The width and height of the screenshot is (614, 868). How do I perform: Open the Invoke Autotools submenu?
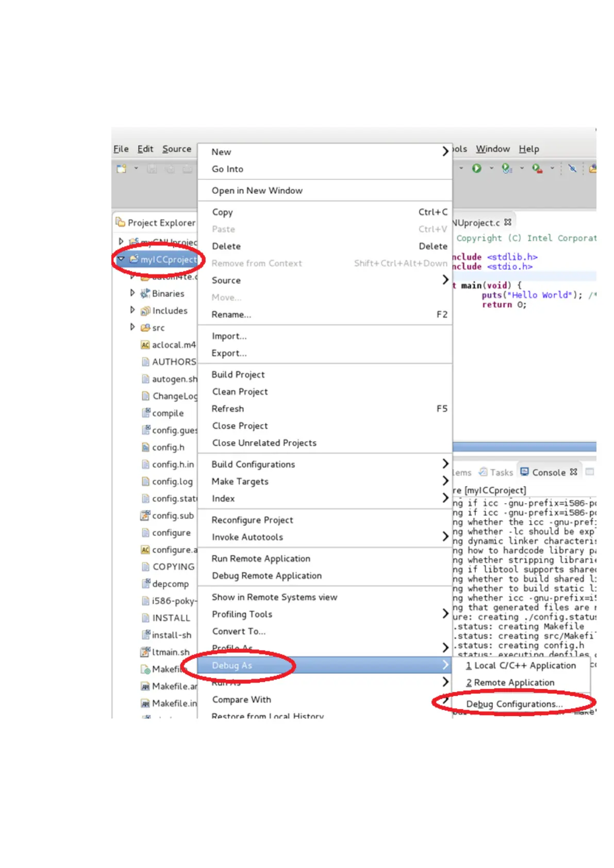point(325,537)
